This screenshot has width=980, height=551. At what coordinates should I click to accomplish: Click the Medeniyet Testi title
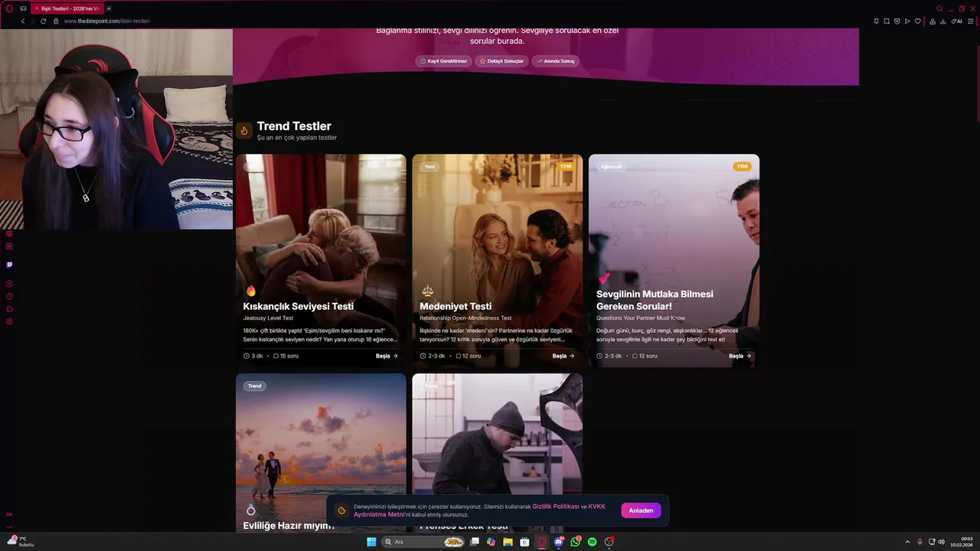(x=456, y=306)
